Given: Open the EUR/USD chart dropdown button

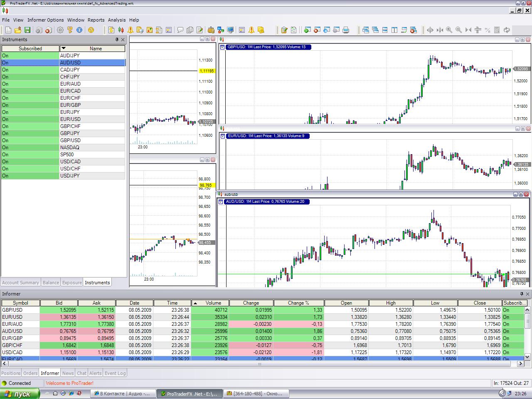Looking at the screenshot, I should [x=222, y=136].
